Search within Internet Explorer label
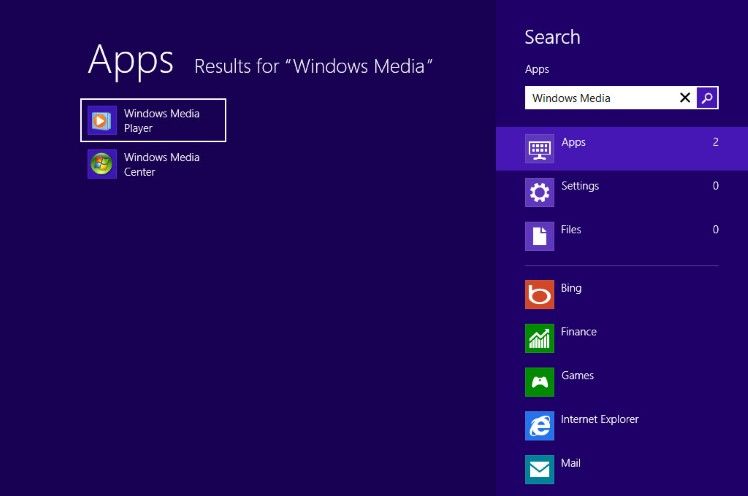Screen dimensions: 748x496 pos(600,419)
